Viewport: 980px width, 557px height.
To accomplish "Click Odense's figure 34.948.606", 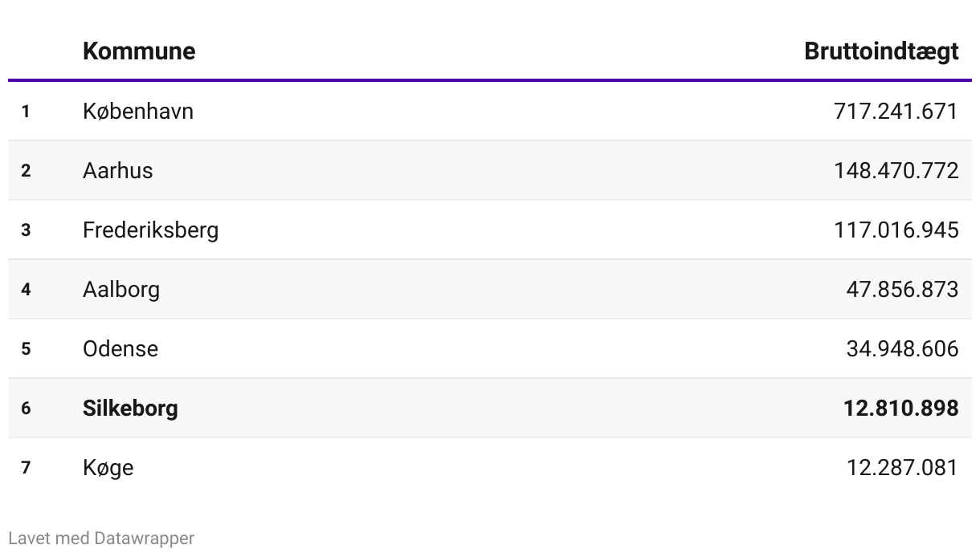I will point(901,348).
